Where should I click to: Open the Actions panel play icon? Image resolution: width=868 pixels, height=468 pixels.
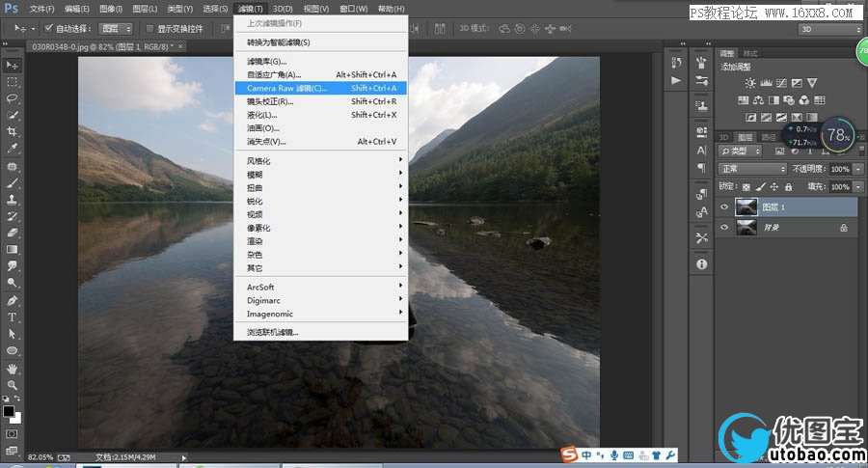676,81
